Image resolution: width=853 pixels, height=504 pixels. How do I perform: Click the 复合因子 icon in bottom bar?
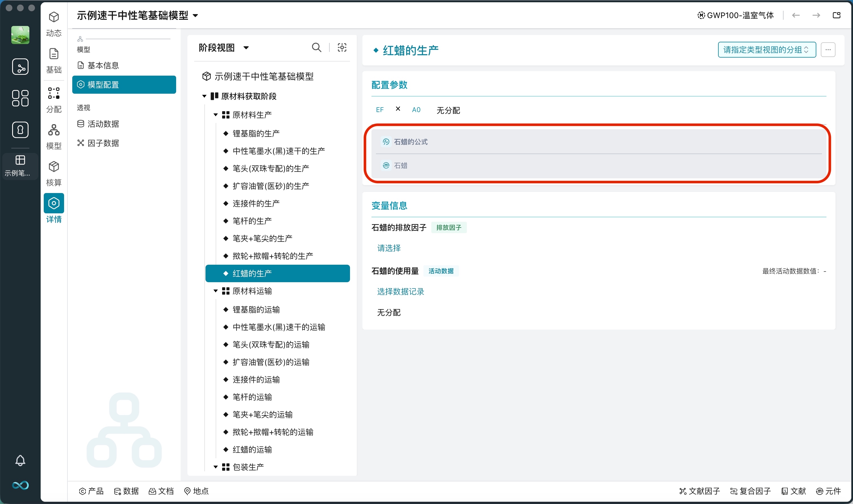751,491
